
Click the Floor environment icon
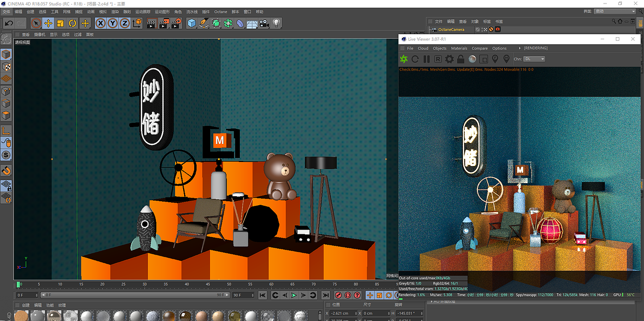click(x=252, y=23)
